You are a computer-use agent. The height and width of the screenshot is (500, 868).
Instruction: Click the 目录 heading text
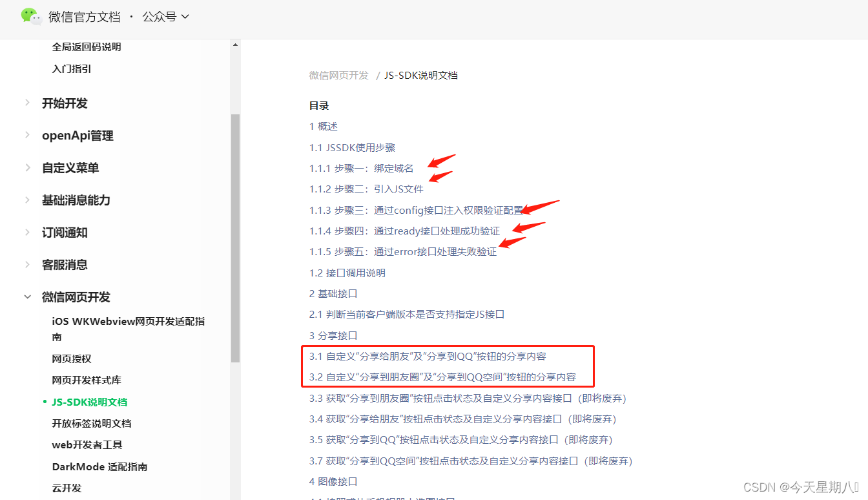[x=319, y=105]
